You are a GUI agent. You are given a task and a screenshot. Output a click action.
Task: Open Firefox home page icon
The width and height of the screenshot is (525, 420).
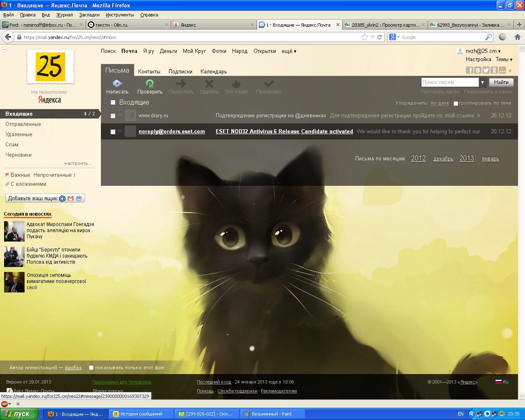click(517, 37)
